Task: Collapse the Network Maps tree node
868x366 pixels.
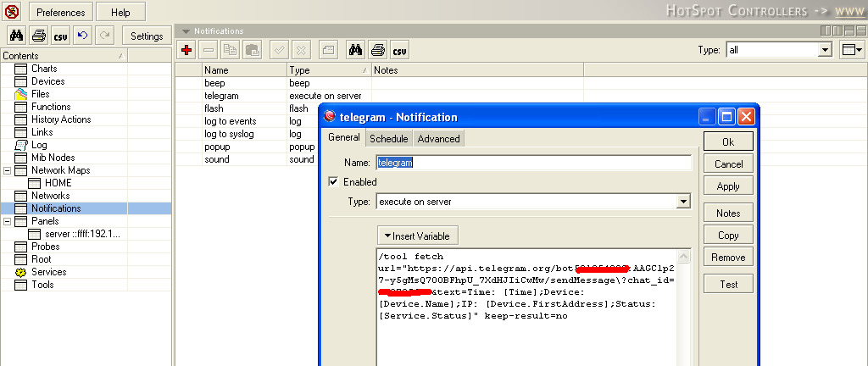Action: (7, 170)
